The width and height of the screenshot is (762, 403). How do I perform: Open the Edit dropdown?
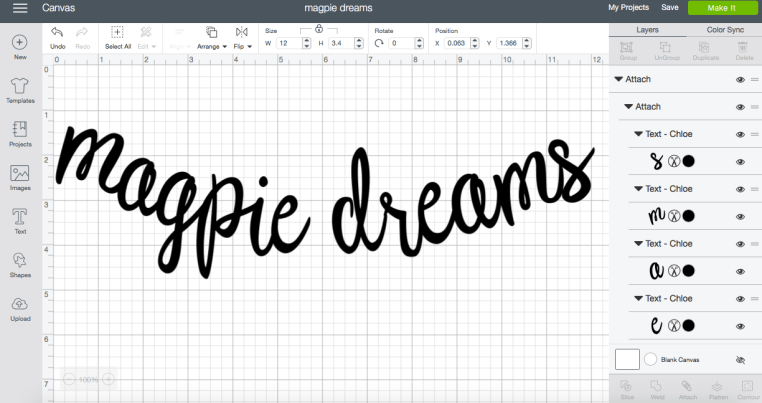pyautogui.click(x=146, y=38)
